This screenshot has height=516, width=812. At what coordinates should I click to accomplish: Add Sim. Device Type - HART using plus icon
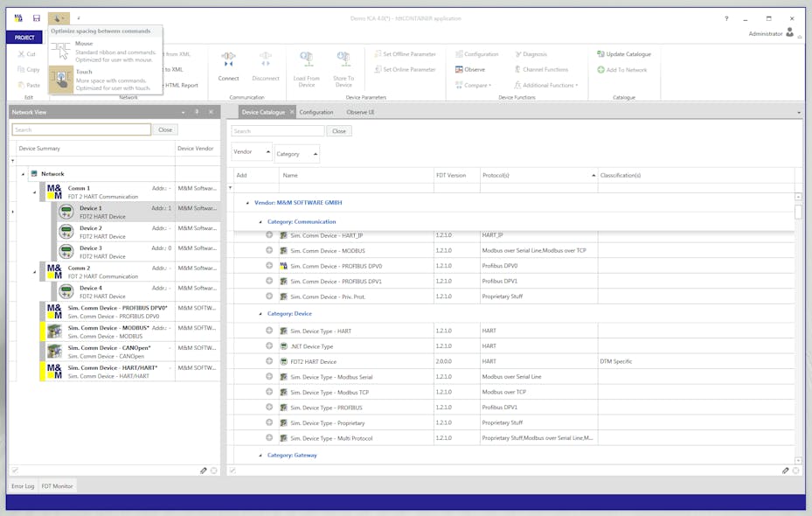tap(269, 331)
